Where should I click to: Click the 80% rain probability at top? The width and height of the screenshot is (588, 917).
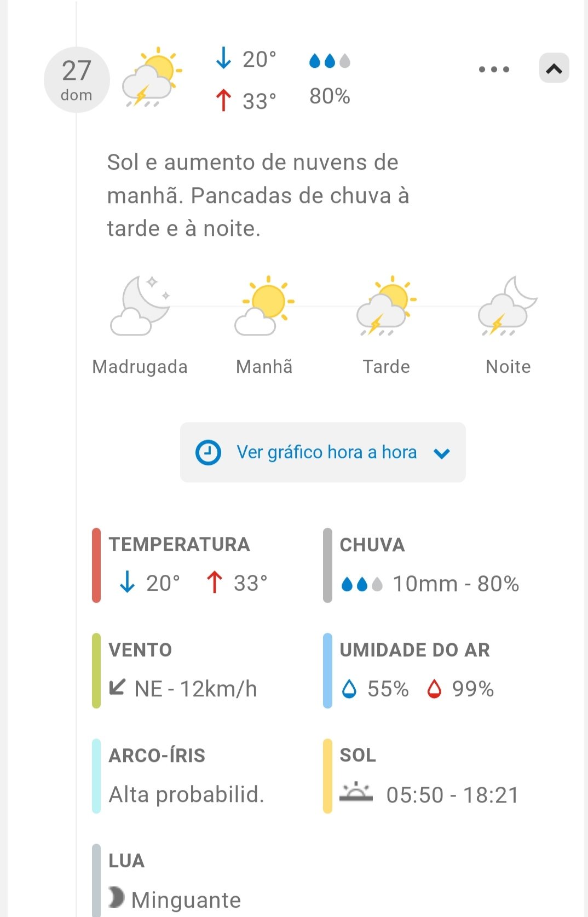tap(330, 96)
